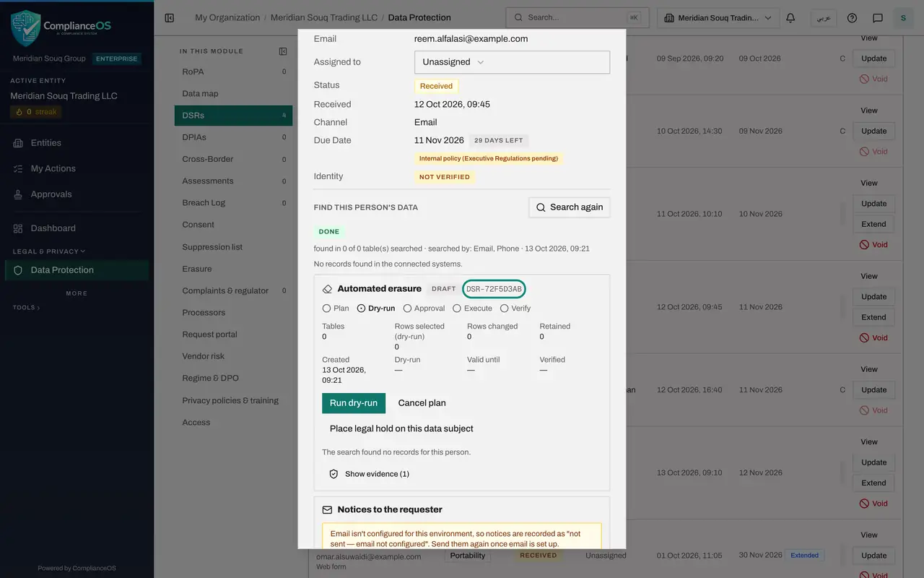The width and height of the screenshot is (924, 578).
Task: Open the Dashboard page
Action: tap(77, 228)
